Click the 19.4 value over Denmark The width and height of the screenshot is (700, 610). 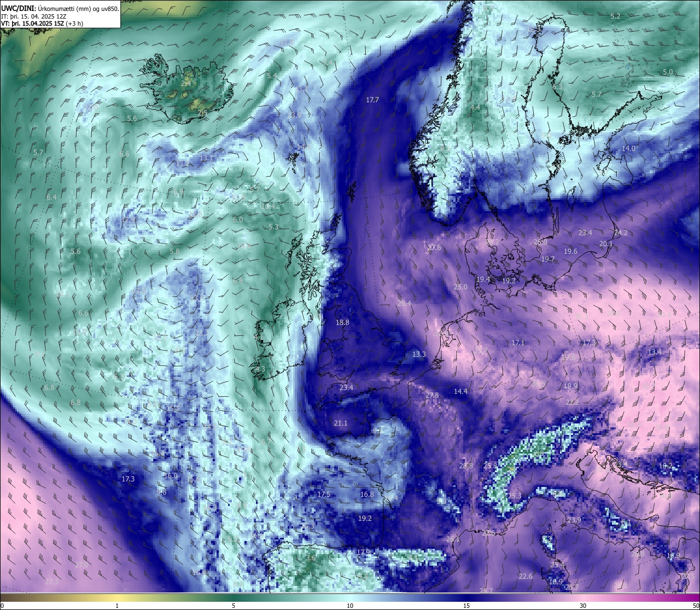click(483, 279)
